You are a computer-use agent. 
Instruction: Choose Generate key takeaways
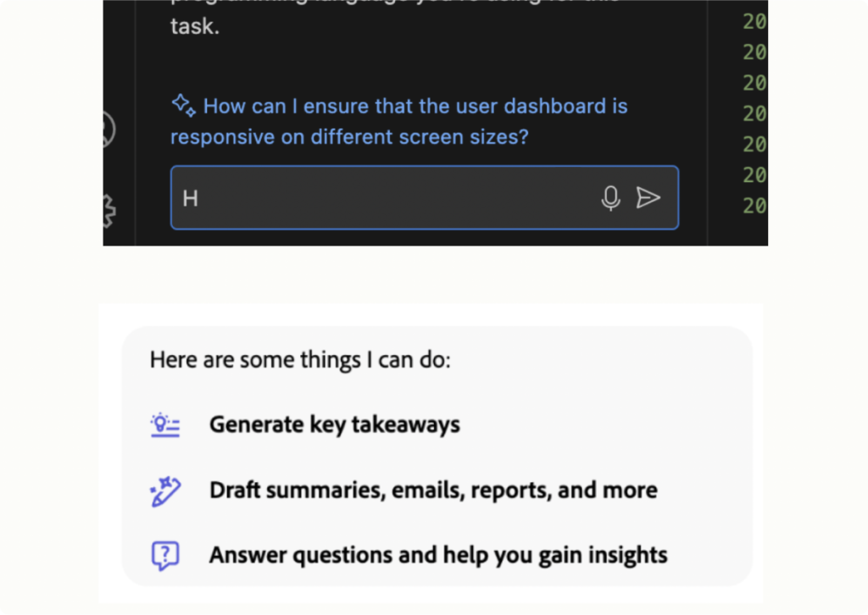point(334,424)
